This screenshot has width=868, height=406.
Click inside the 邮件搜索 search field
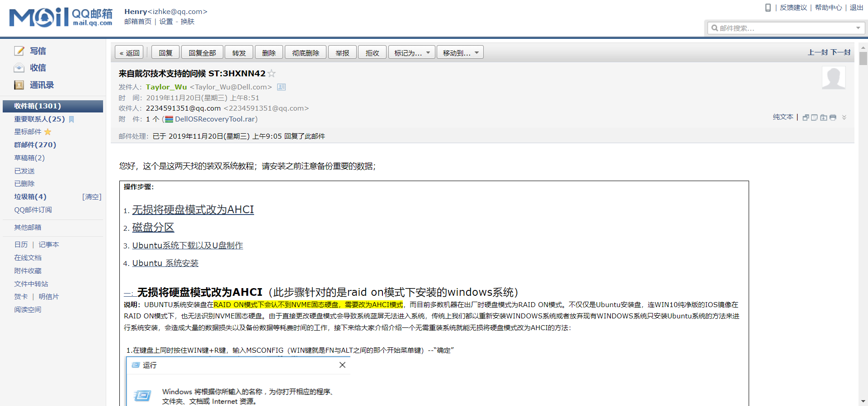pyautogui.click(x=786, y=28)
